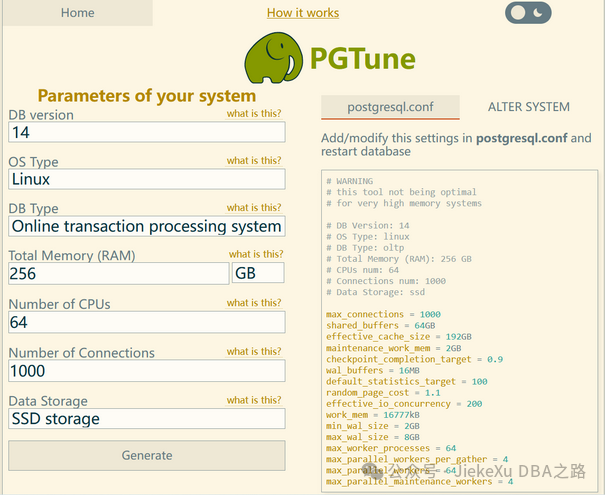Click the 'Parameters of your system' heading
Image resolution: width=605 pixels, height=495 pixels.
click(x=147, y=96)
